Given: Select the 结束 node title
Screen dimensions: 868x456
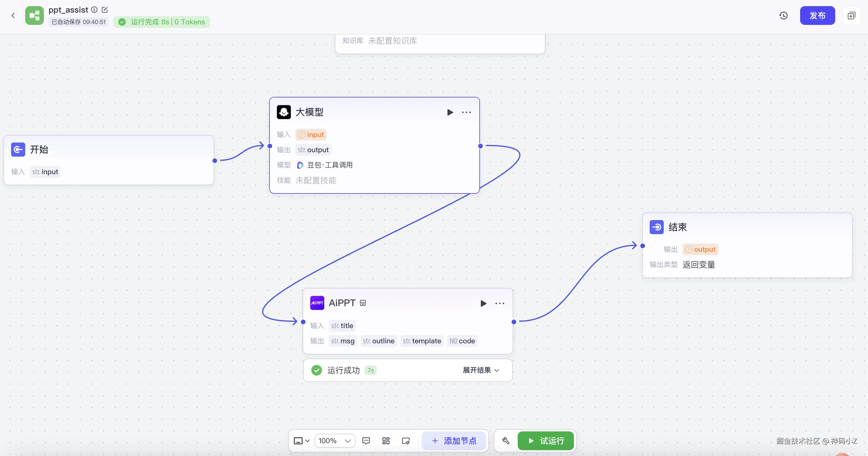Looking at the screenshot, I should (677, 227).
